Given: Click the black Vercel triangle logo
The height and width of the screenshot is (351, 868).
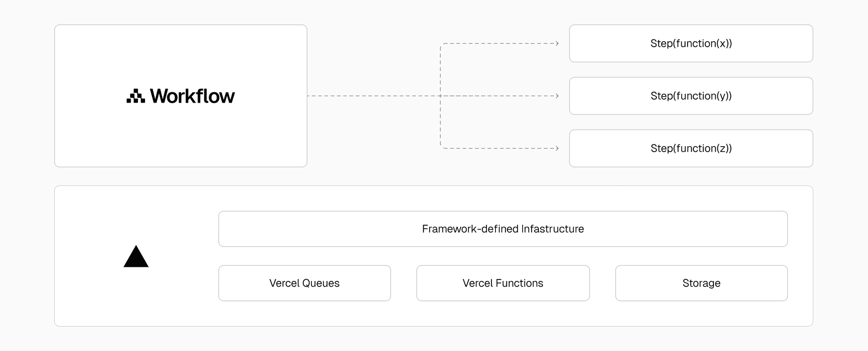Looking at the screenshot, I should [x=136, y=257].
